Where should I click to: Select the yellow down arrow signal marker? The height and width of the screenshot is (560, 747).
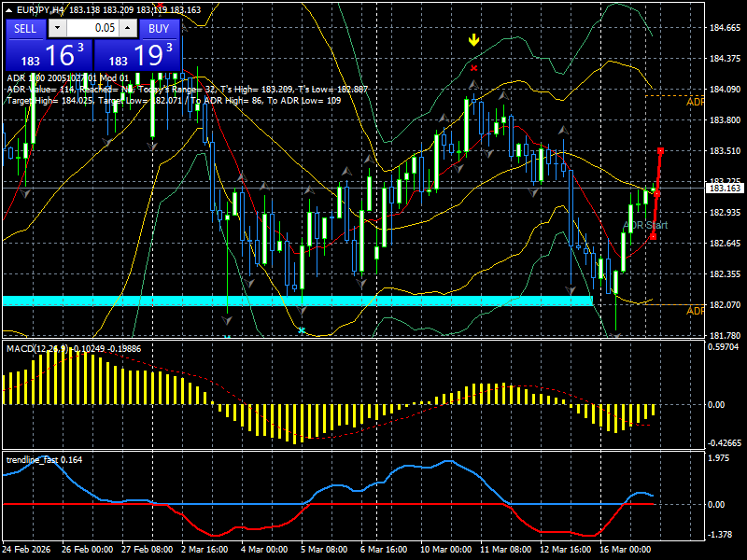(473, 40)
